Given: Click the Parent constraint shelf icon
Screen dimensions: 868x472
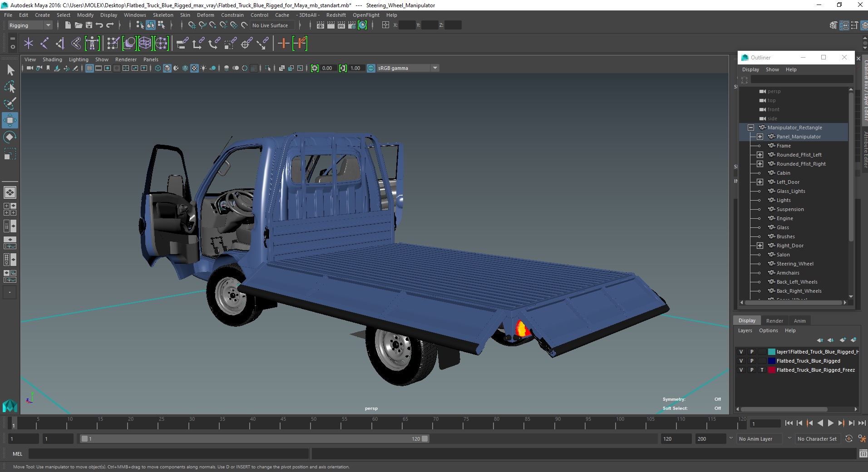Looking at the screenshot, I should [x=182, y=44].
